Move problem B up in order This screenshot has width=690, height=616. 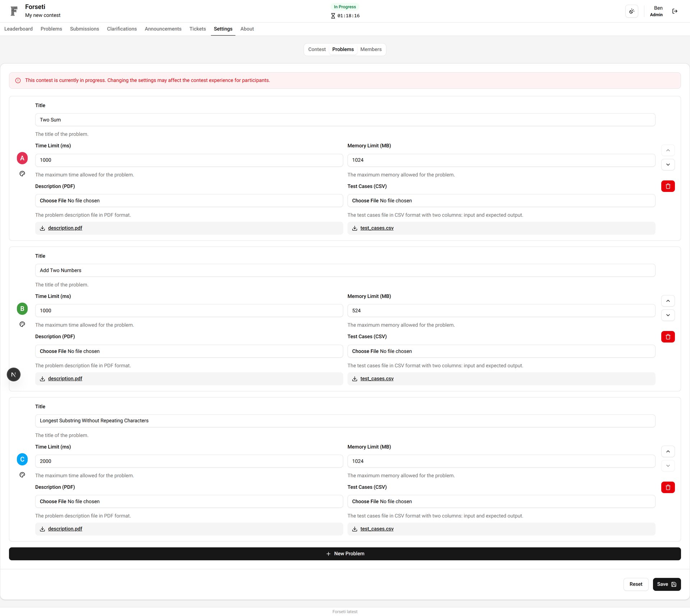[x=668, y=301]
